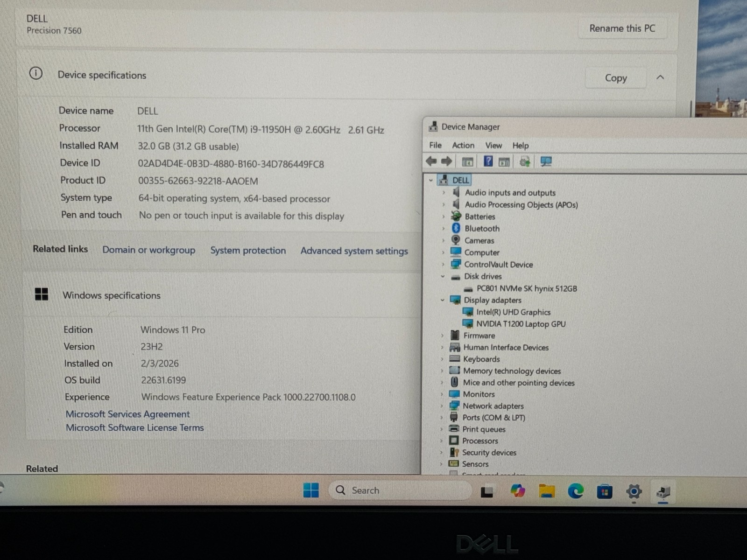Launch Copilot from the taskbar
The image size is (747, 560).
pyautogui.click(x=517, y=491)
